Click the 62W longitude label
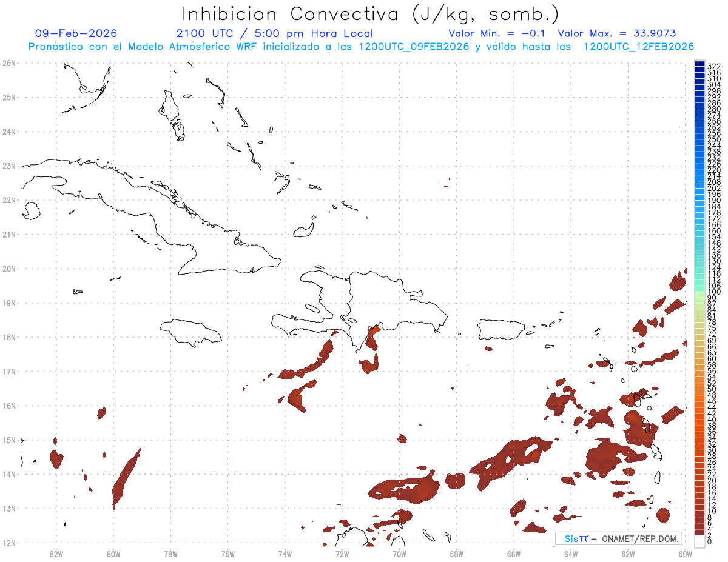 (x=628, y=554)
